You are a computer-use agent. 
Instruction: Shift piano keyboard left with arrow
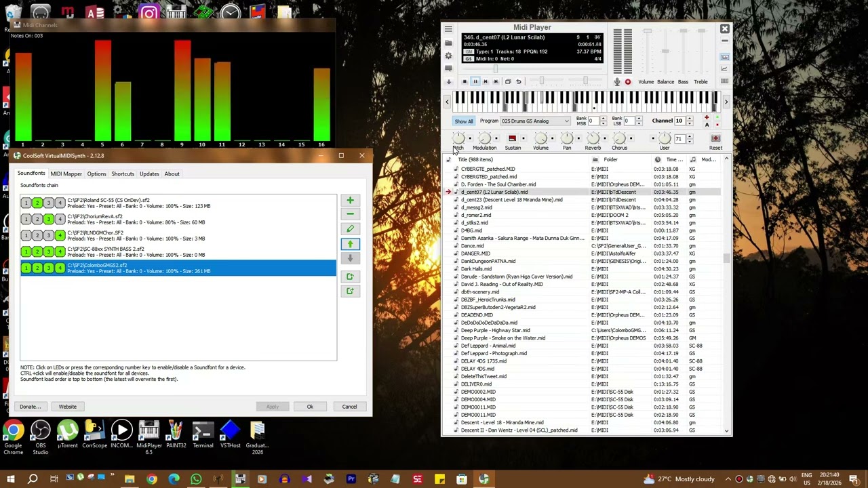[x=447, y=102]
